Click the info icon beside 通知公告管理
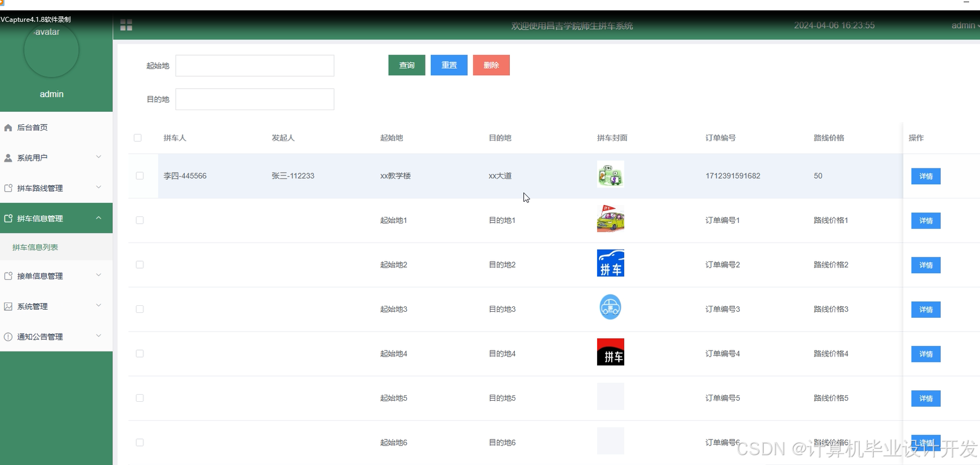 (8, 337)
